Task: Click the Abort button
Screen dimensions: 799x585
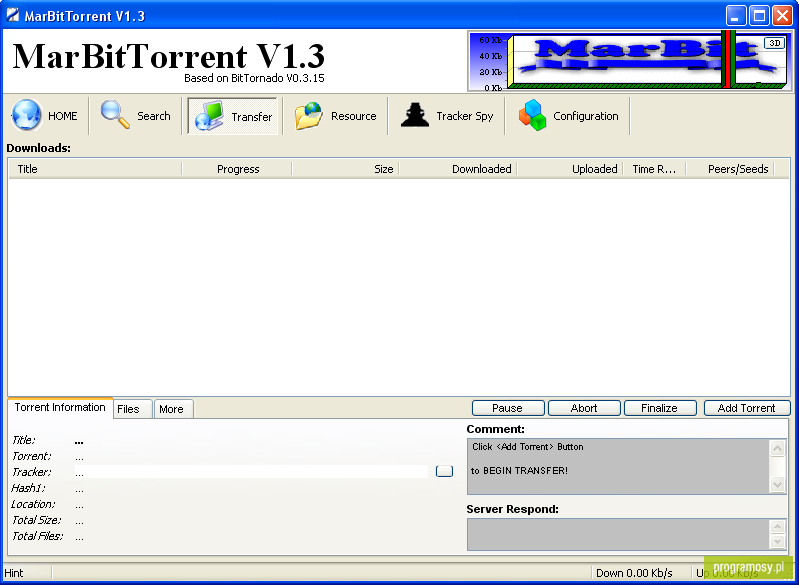Action: (584, 408)
